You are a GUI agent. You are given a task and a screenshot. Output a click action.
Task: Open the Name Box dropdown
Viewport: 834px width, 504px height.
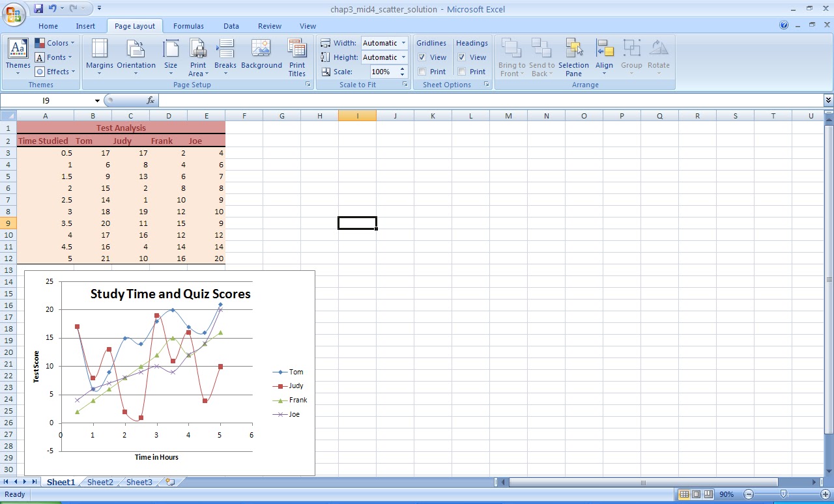[97, 100]
